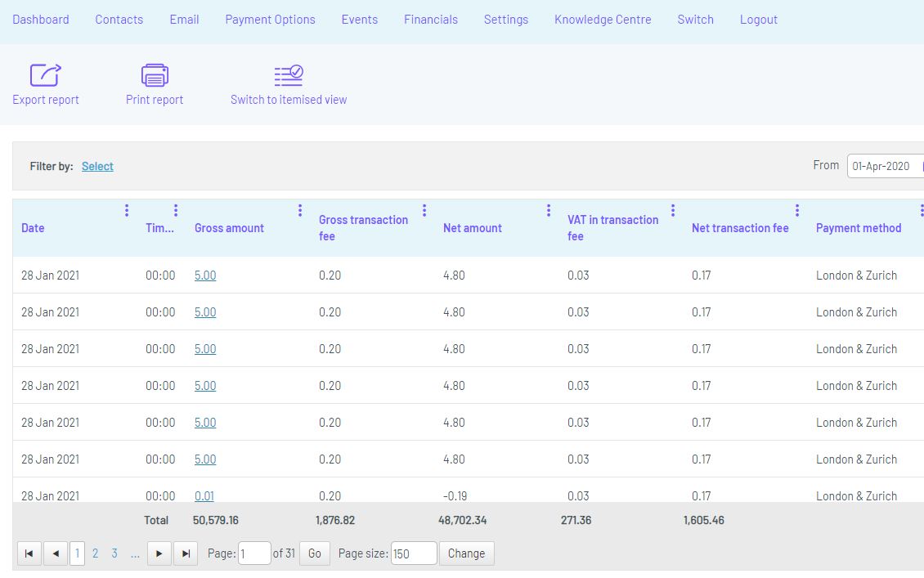924x578 pixels.
Task: Switch to itemised view icon
Action: pyautogui.click(x=289, y=75)
